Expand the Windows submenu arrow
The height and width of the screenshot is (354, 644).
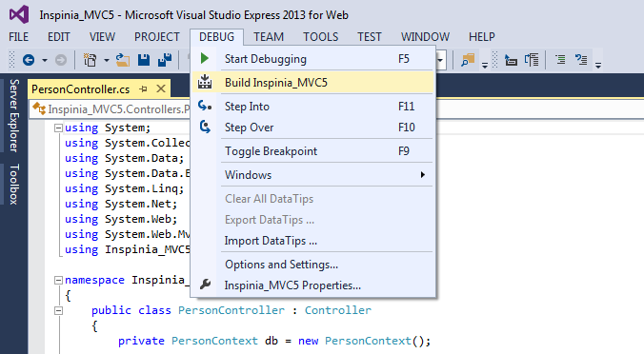423,175
